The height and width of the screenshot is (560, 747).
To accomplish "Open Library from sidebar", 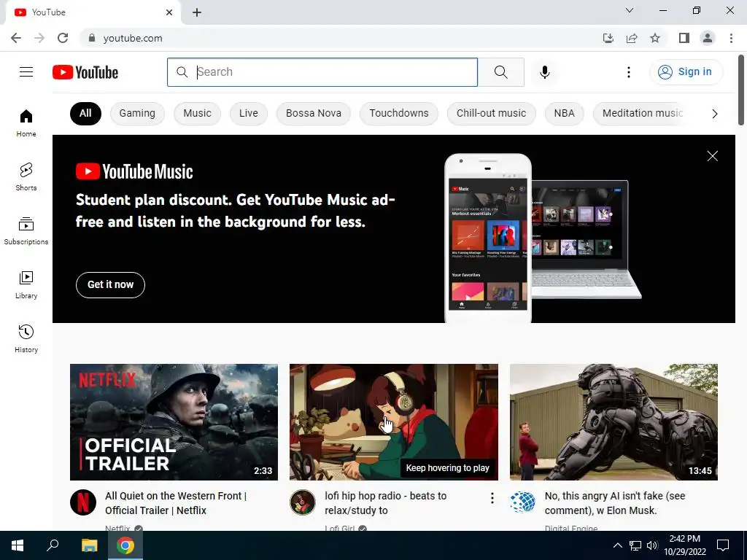I will click(x=26, y=285).
